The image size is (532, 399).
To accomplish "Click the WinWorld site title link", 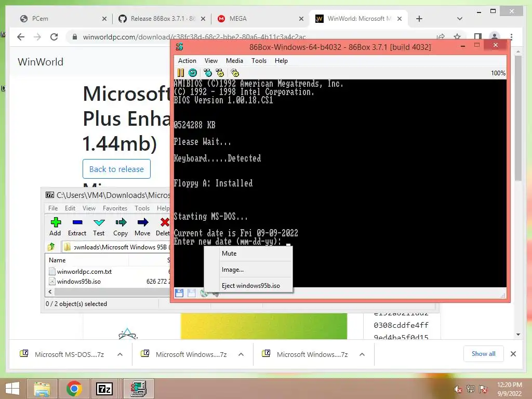I will (x=41, y=62).
